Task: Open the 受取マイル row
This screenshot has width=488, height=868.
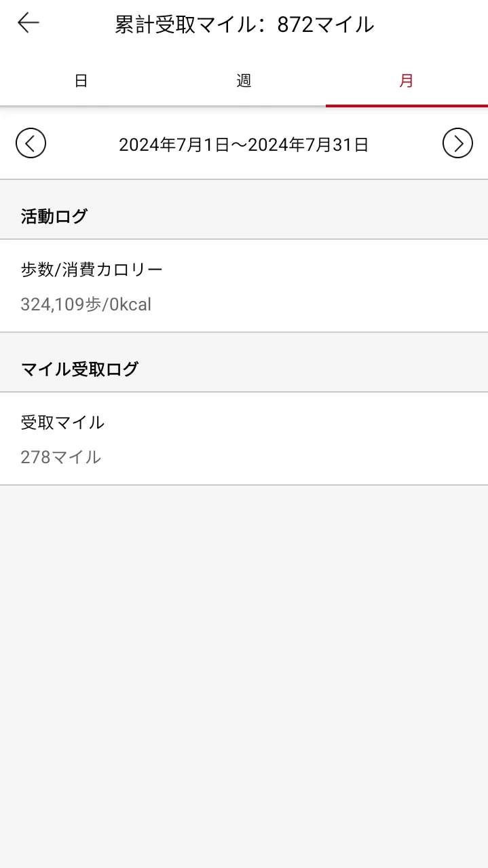Action: [x=244, y=439]
